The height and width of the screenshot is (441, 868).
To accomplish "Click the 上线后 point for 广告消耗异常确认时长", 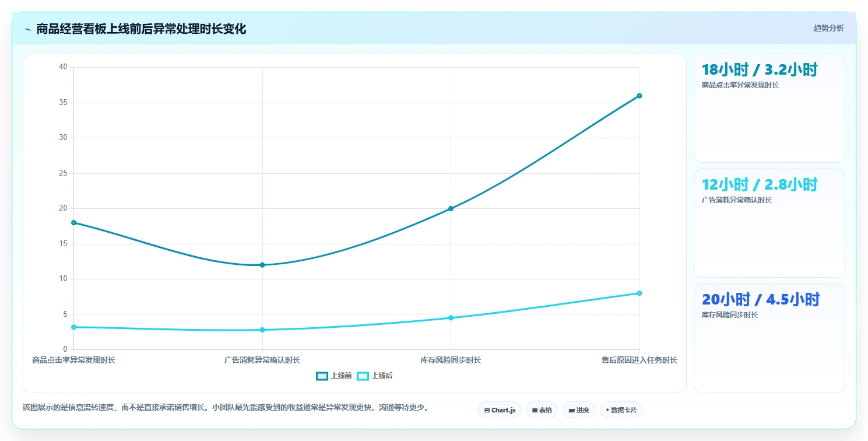I will 262,330.
